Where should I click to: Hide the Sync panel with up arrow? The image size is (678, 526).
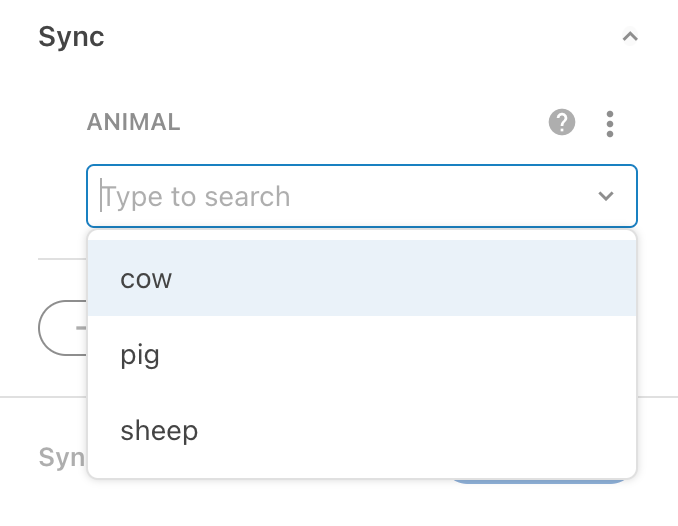pyautogui.click(x=629, y=37)
